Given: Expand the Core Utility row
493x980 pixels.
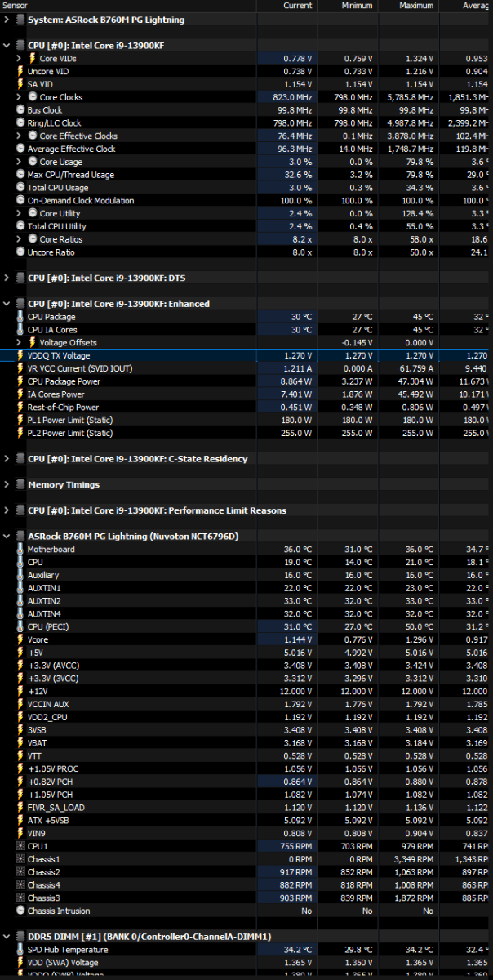Looking at the screenshot, I should (x=20, y=213).
